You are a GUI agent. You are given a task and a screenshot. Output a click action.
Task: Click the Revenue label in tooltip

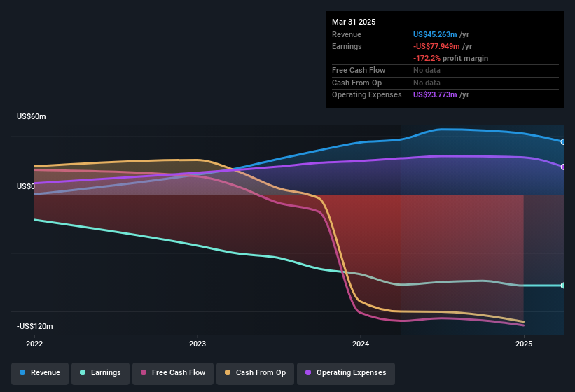click(x=347, y=34)
